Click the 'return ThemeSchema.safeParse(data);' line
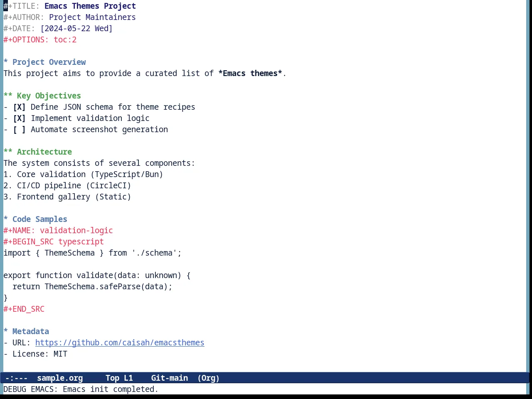 pos(92,286)
